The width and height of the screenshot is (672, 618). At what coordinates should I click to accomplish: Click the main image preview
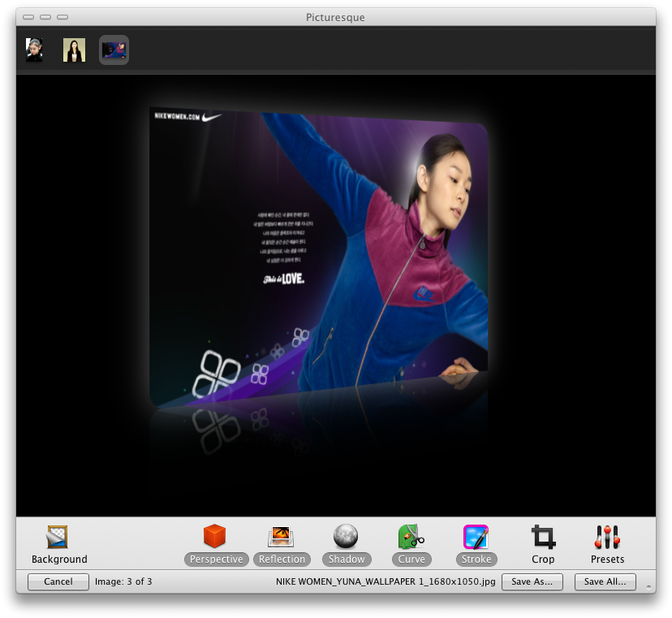[318, 257]
